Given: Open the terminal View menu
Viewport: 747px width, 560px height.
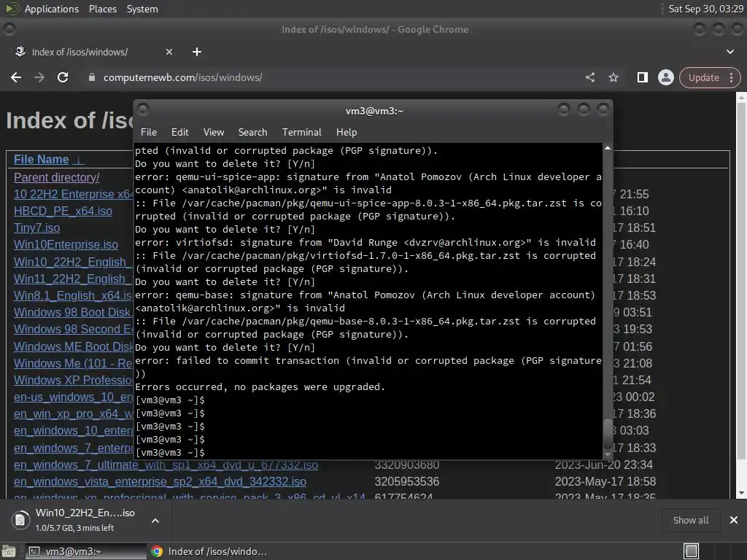Looking at the screenshot, I should [x=214, y=133].
